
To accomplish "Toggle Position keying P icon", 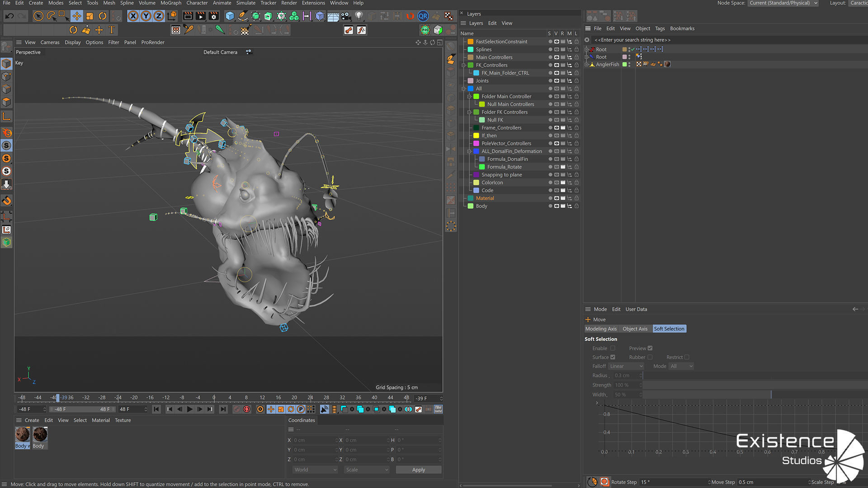I will pos(301,409).
